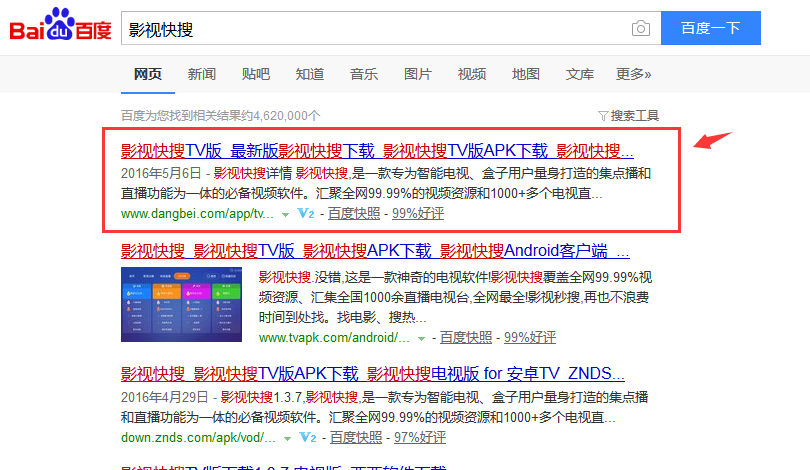810x470 pixels.
Task: Click the Baidu logo
Action: [60, 24]
